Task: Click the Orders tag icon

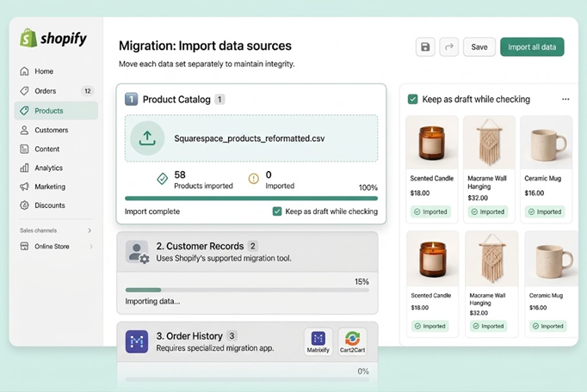Action: coord(24,91)
